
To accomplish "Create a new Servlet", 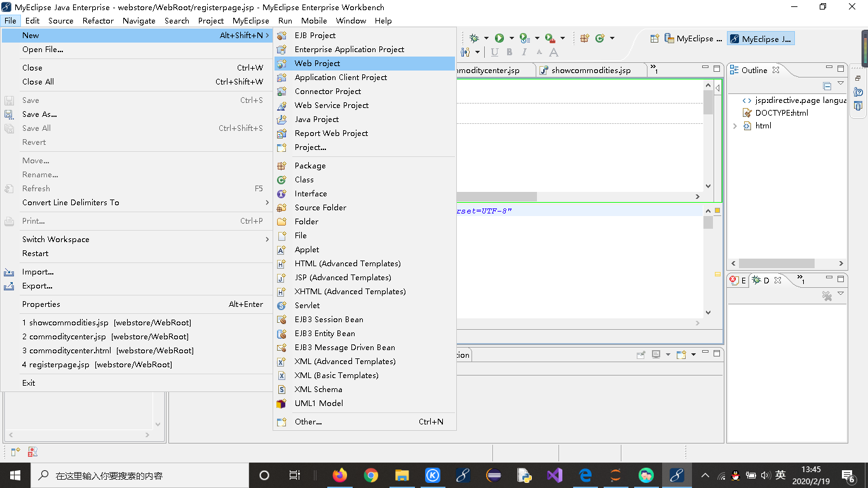I will 306,305.
